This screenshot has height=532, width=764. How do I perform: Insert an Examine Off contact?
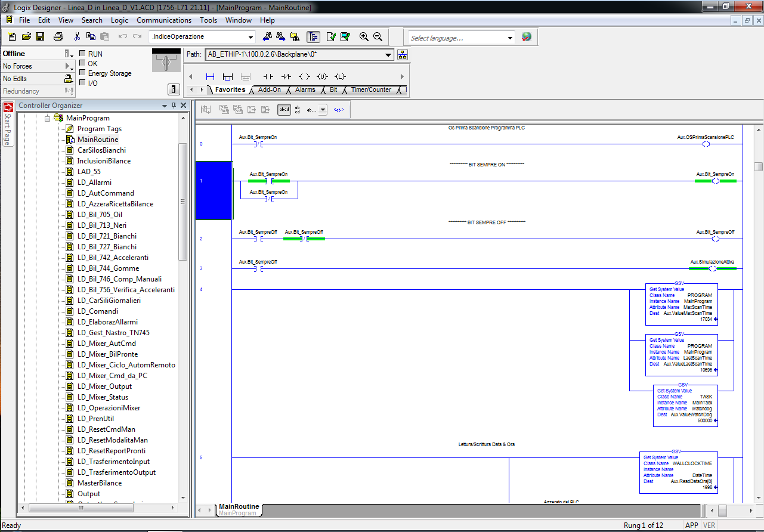286,76
